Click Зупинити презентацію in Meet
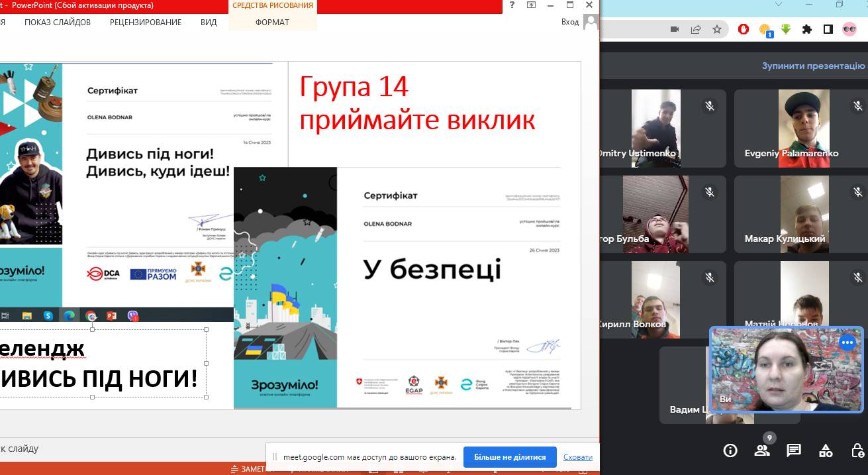The height and width of the screenshot is (475, 868). pyautogui.click(x=813, y=66)
